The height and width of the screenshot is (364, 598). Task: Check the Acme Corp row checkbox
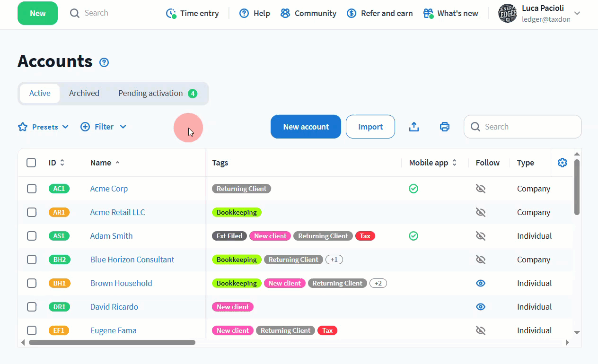[x=32, y=189]
